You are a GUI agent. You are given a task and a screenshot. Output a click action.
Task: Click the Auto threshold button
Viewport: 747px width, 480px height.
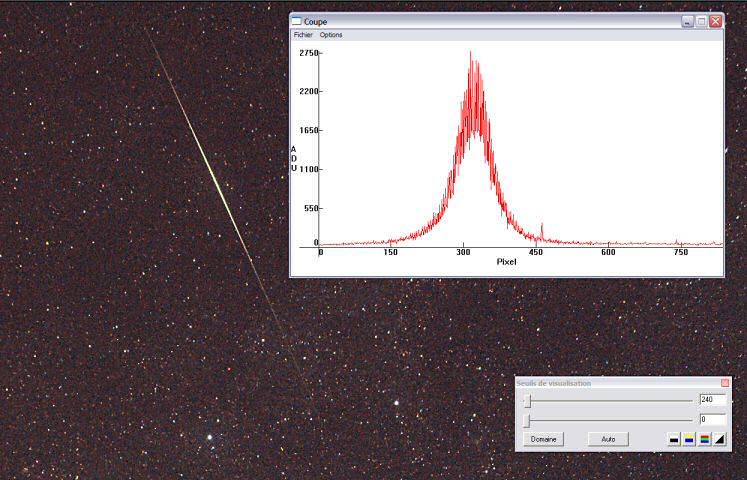click(x=608, y=439)
